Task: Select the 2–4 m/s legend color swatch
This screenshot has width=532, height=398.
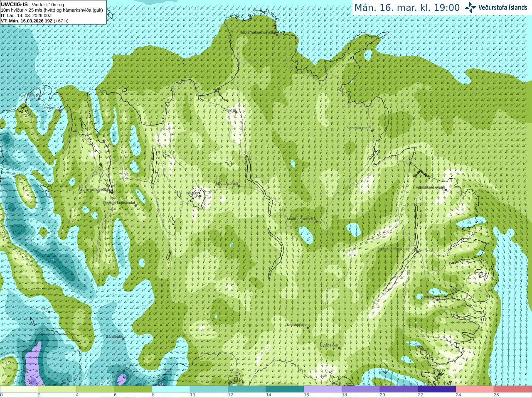Action: (57, 389)
